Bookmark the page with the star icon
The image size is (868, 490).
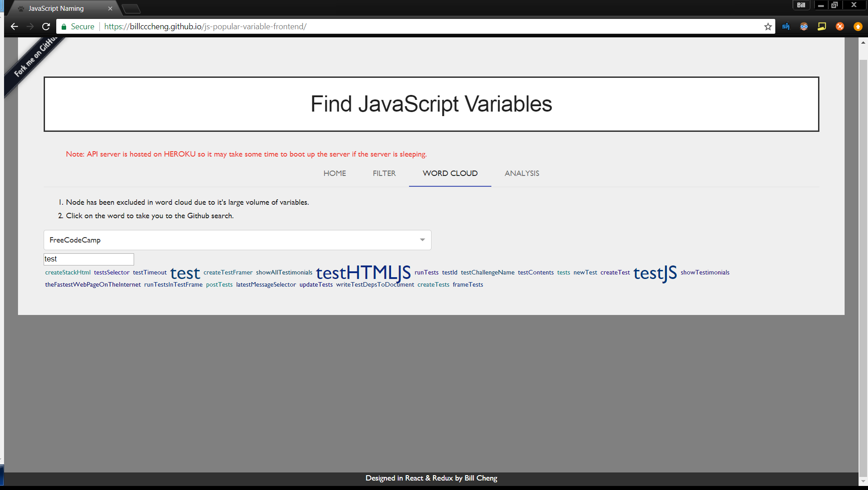click(768, 27)
